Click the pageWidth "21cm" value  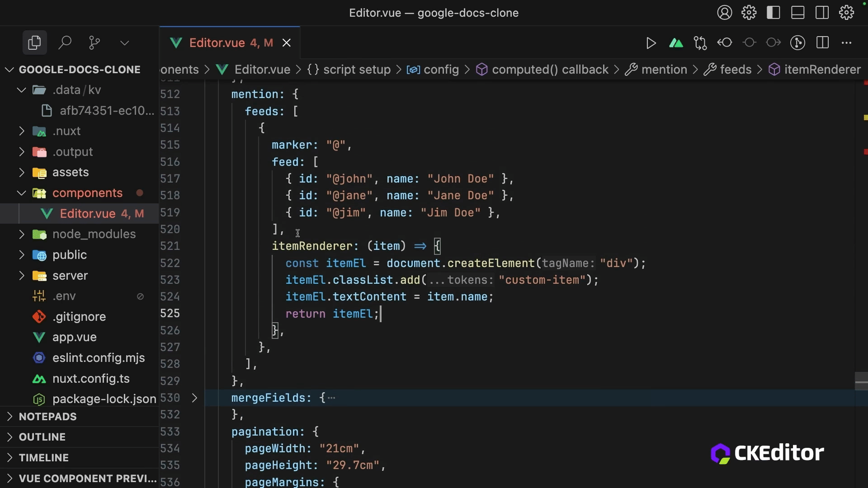339,449
